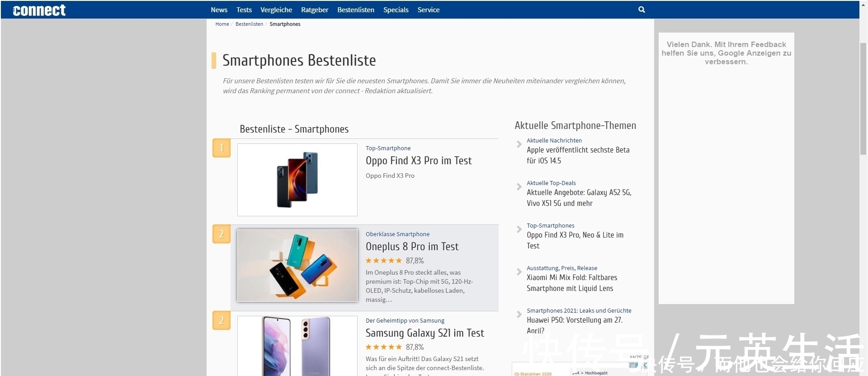Click chevron beside Aktuelle Top-Deals entry
Viewport: 868px width, 376px height.
tap(519, 187)
